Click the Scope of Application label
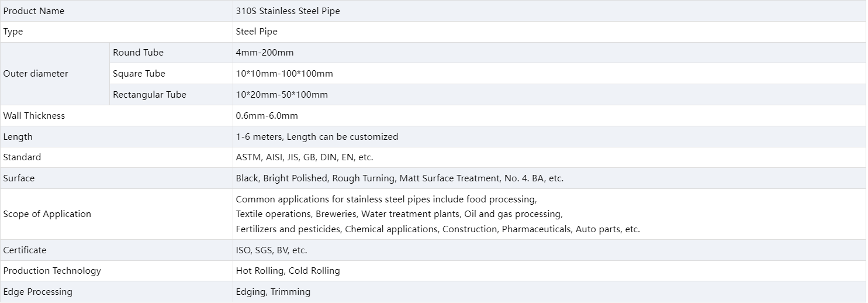Viewport: 868px width, 303px height. (x=47, y=214)
